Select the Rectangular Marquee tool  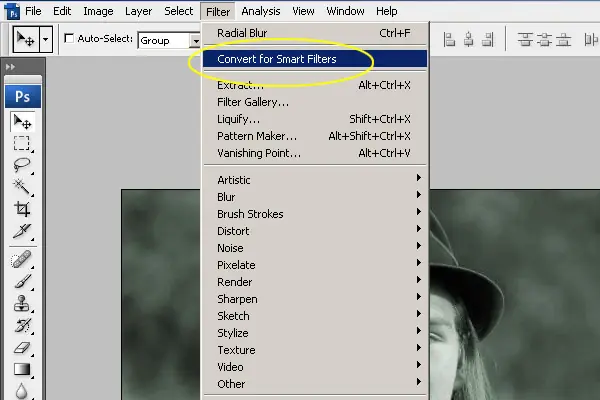pos(22,144)
